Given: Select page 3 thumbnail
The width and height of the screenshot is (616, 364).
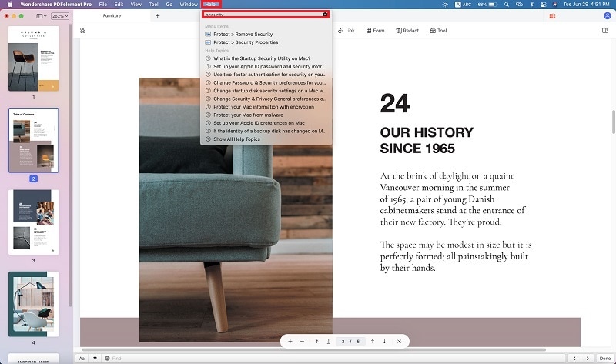Looking at the screenshot, I should point(33,222).
